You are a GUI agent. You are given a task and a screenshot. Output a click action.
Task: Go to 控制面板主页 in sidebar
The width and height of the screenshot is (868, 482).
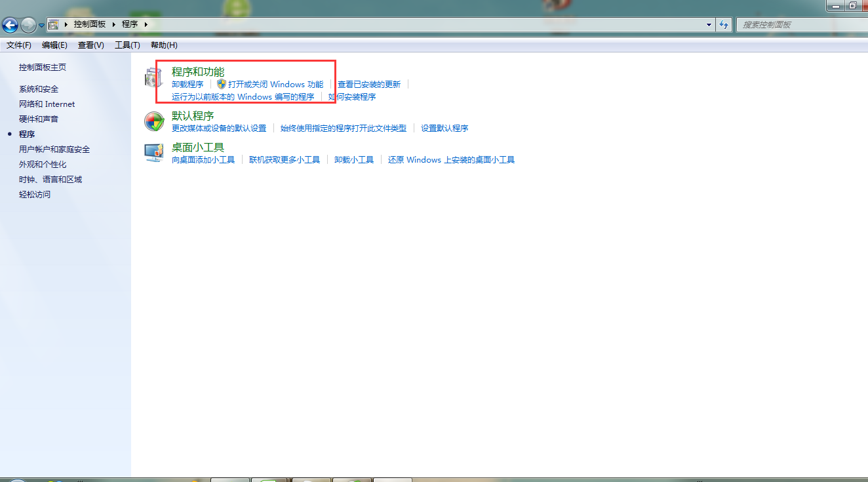coord(43,68)
